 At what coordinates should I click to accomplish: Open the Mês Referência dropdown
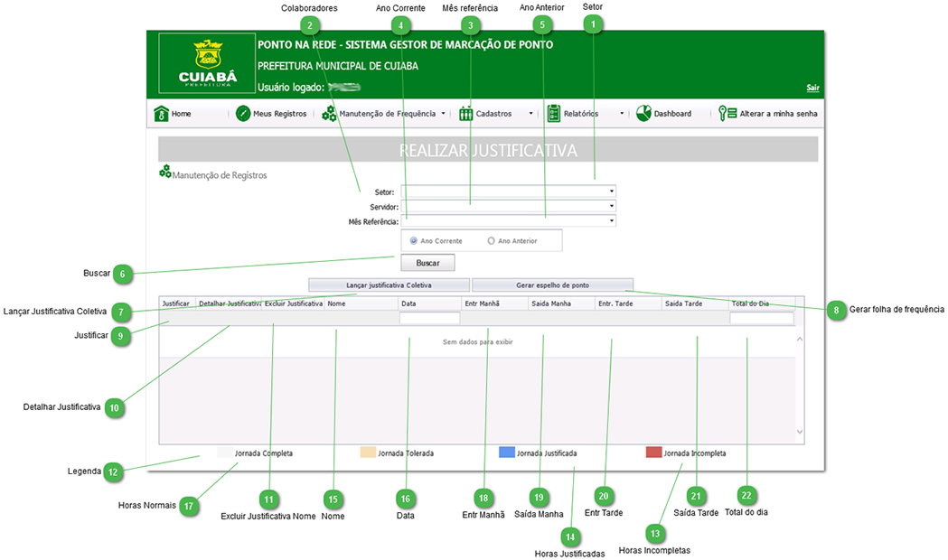612,221
